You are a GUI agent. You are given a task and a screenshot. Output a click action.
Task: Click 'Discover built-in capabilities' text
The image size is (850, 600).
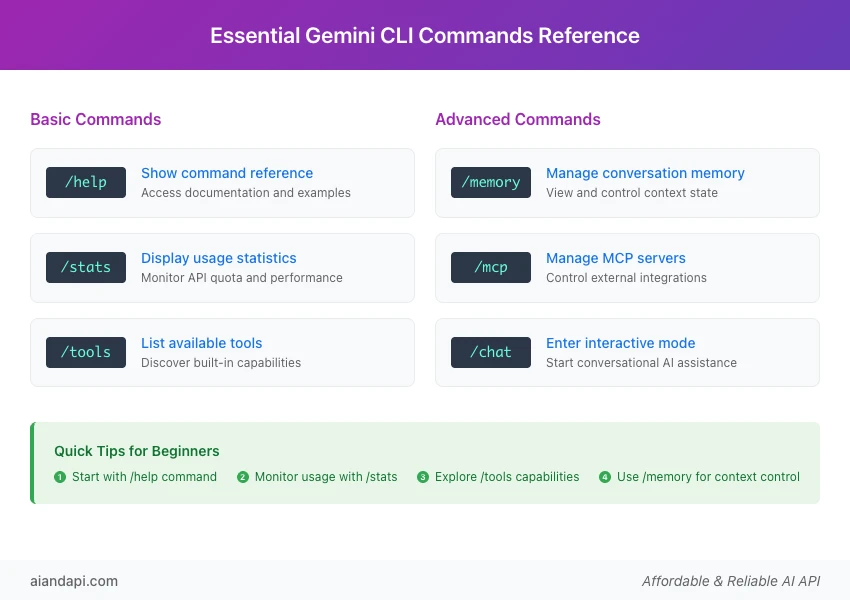pyautogui.click(x=221, y=363)
